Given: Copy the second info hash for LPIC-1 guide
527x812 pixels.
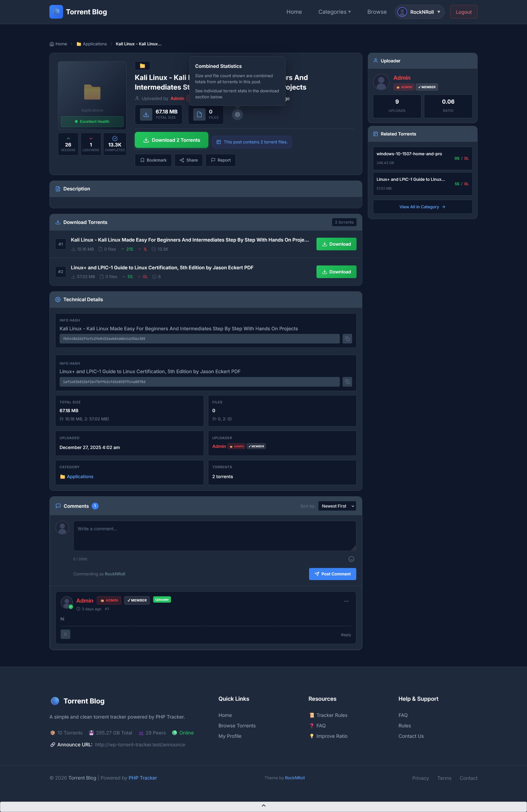Looking at the screenshot, I should pos(347,382).
